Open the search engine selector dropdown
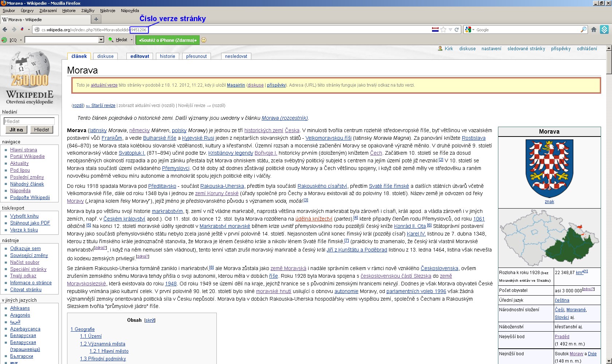 coord(470,30)
